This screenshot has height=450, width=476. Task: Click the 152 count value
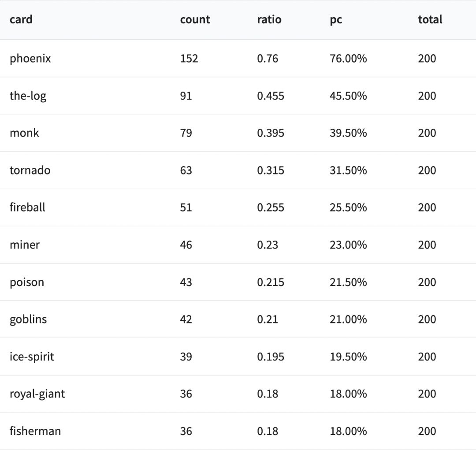pyautogui.click(x=189, y=59)
